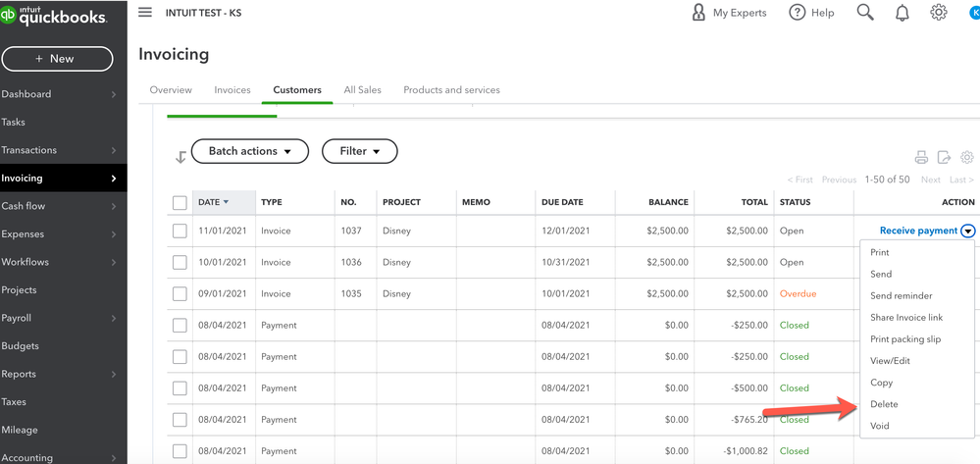The height and width of the screenshot is (464, 980).
Task: Open the settings gear in header
Action: pos(939,13)
